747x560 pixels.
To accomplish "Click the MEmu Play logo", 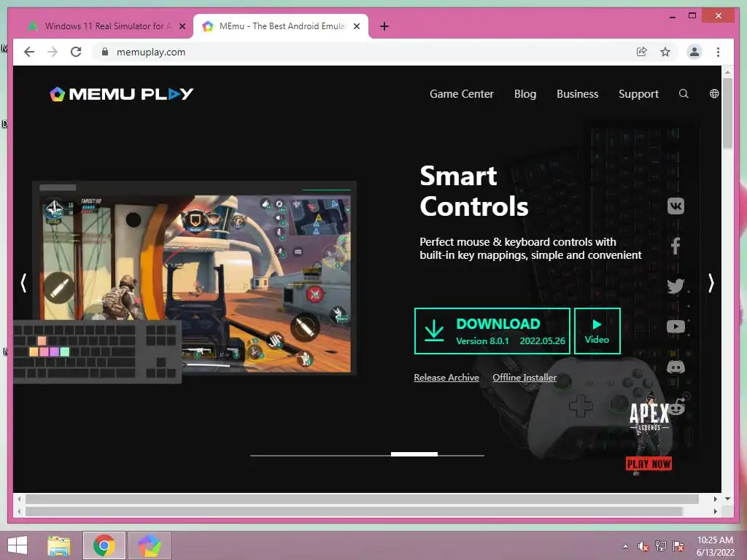I will [122, 94].
